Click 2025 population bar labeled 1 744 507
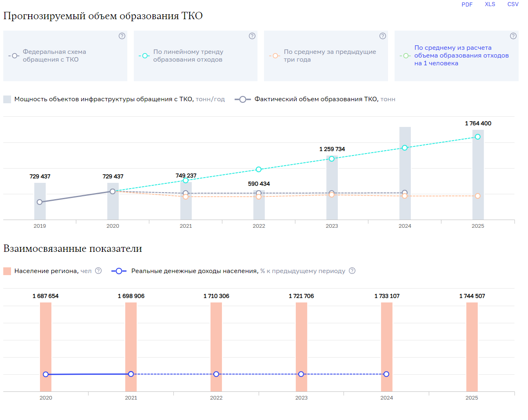This screenshot has height=420, width=528. [x=472, y=347]
